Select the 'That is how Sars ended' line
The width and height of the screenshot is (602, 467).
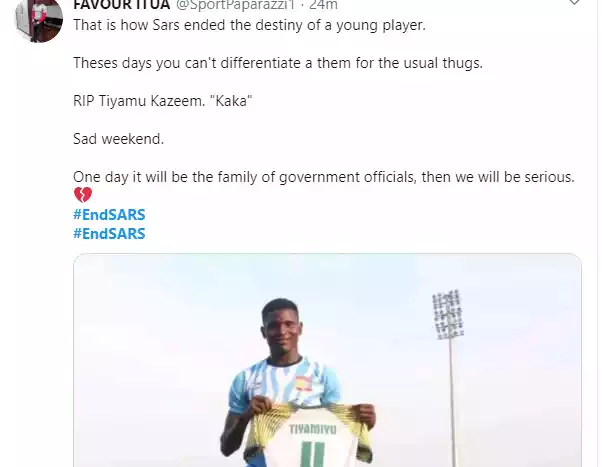(249, 25)
